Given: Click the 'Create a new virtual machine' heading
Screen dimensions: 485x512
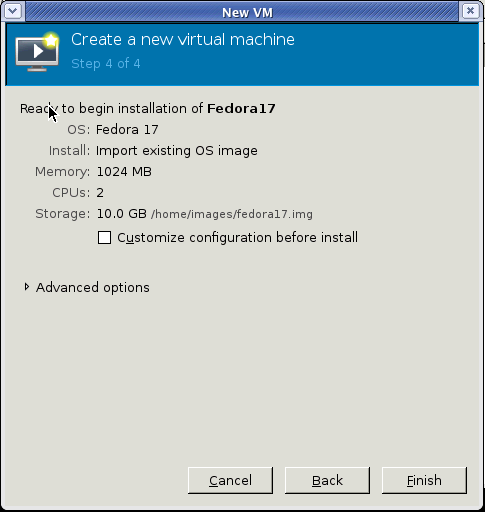Looking at the screenshot, I should 183,40.
